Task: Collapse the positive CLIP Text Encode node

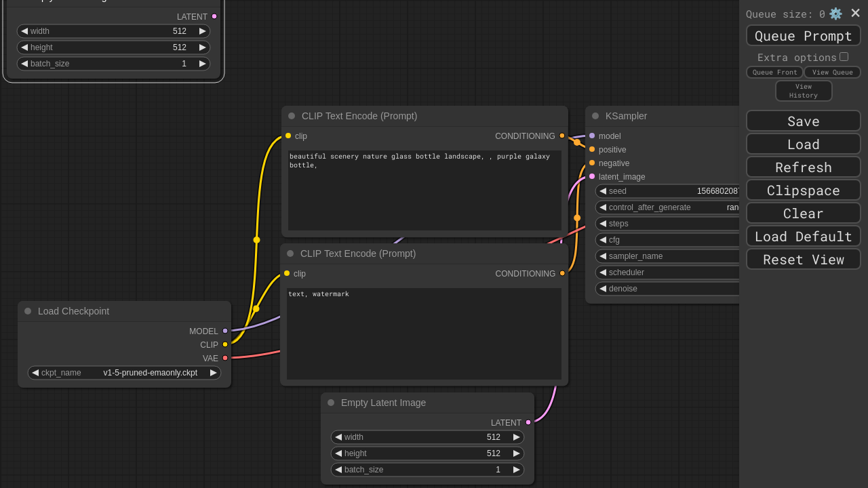Action: 292,116
